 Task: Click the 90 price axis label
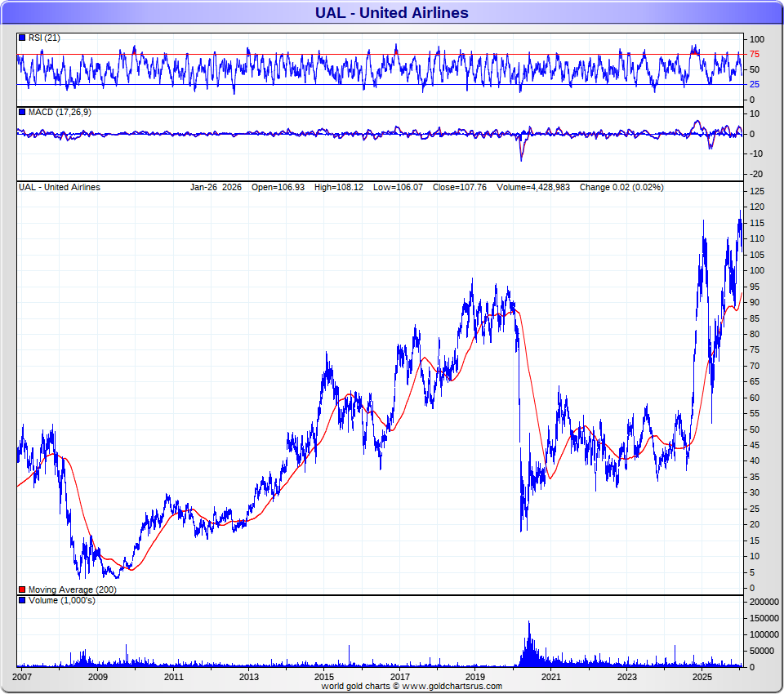click(755, 302)
